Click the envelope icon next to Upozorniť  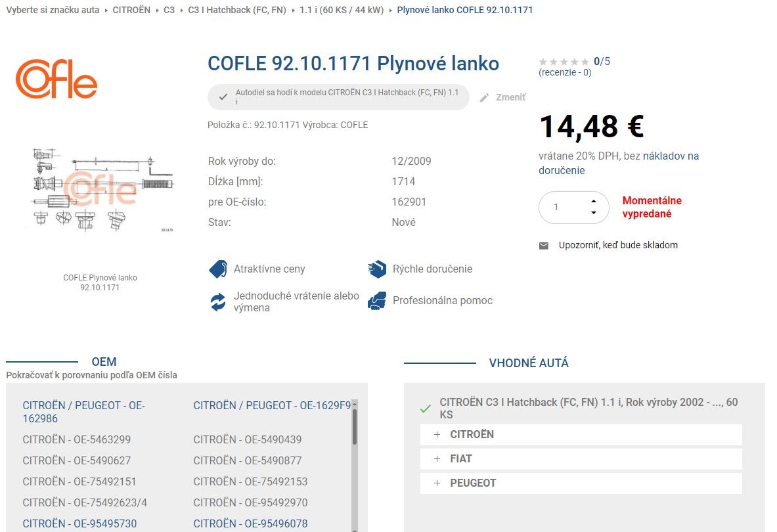tap(543, 245)
